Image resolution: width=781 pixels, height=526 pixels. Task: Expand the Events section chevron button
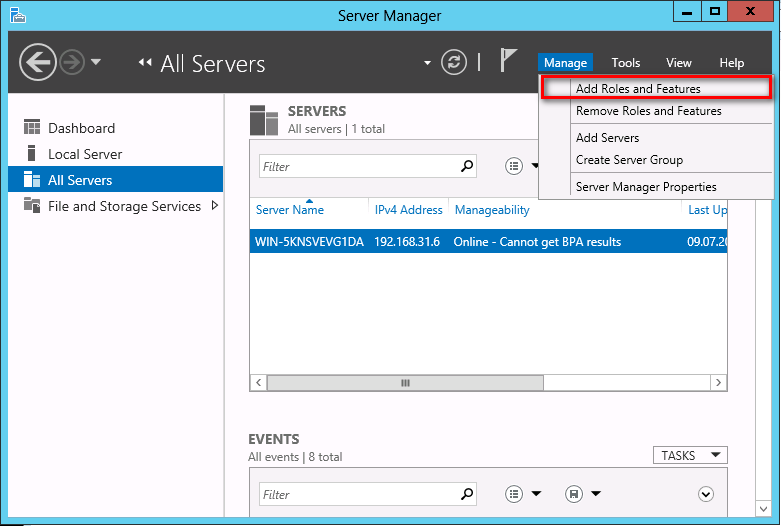tap(706, 494)
